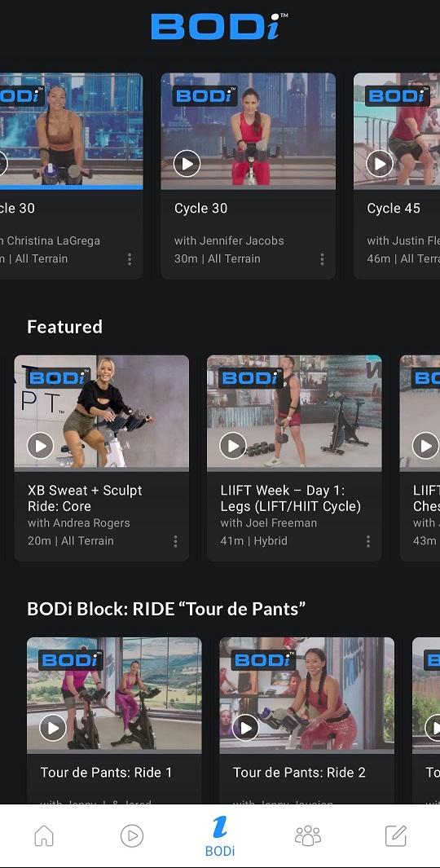Play the Cycle 45 Justin video
440x868 pixels.
coord(380,163)
